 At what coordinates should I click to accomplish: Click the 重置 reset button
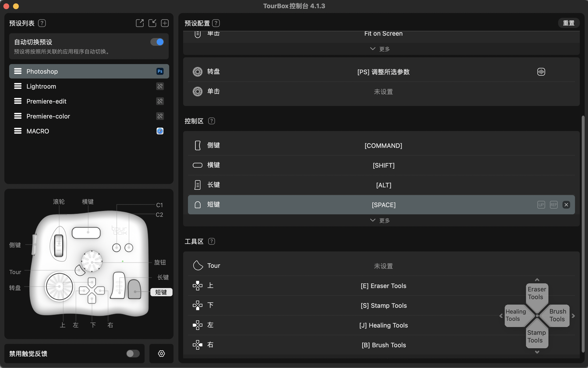pyautogui.click(x=569, y=23)
